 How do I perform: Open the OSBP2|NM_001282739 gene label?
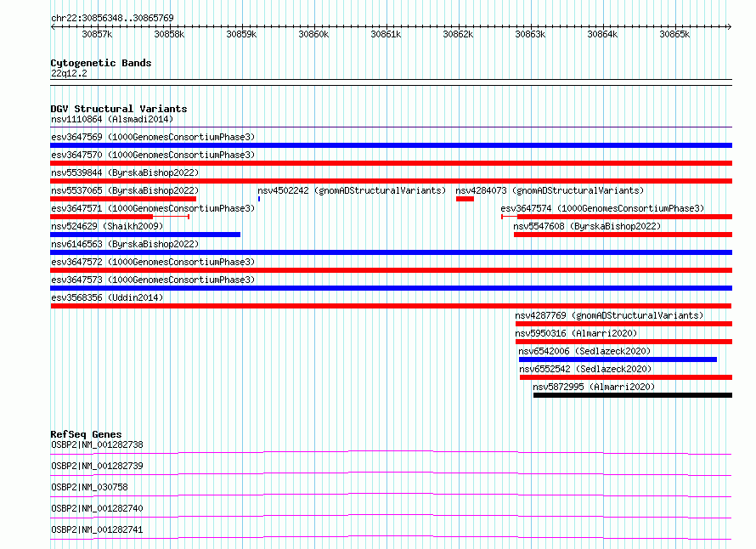tap(97, 466)
